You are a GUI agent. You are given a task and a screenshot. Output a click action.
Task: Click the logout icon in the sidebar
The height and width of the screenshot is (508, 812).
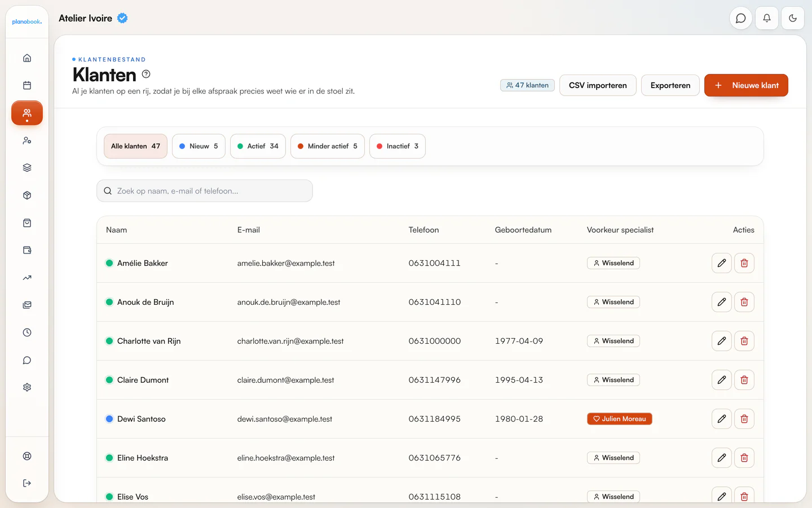(x=27, y=483)
